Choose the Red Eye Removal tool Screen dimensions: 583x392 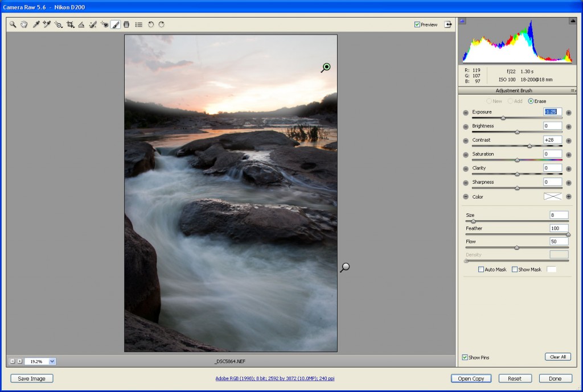(105, 25)
